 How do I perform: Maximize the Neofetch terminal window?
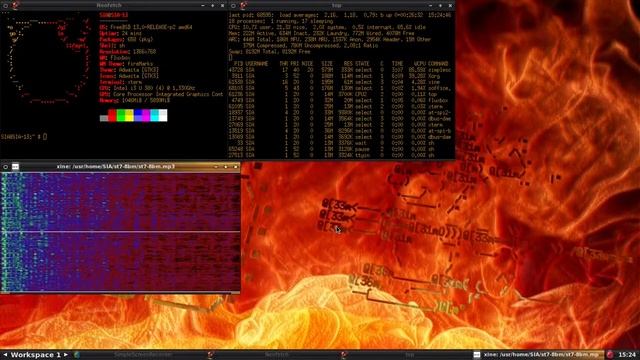tap(213, 5)
